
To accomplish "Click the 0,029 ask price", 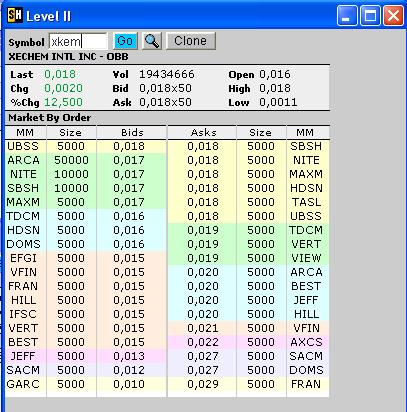I will tap(203, 384).
